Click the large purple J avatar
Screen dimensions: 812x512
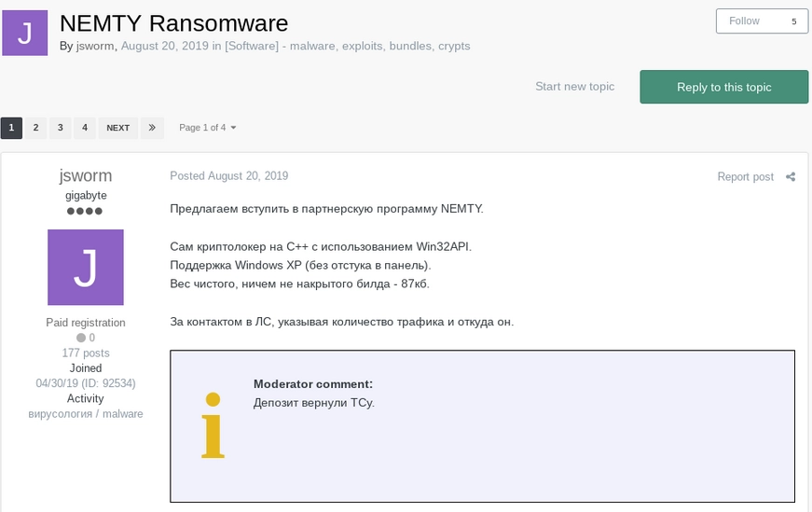click(86, 268)
